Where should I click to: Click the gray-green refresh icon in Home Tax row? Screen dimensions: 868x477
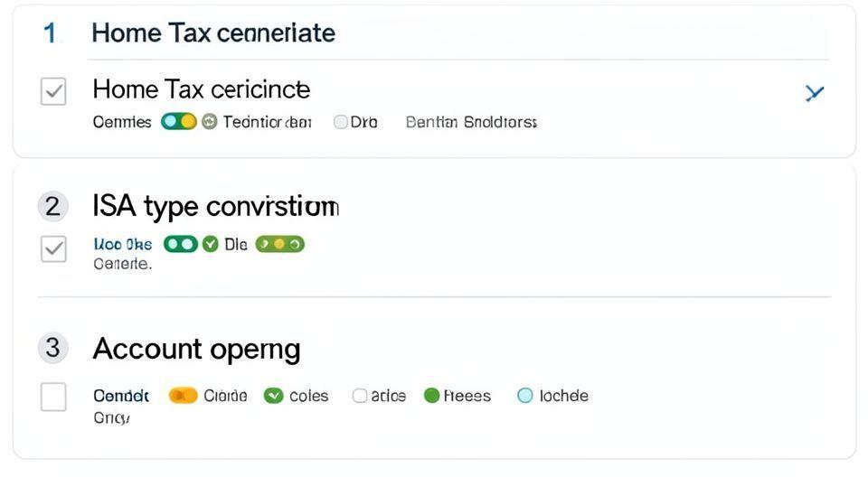(209, 122)
